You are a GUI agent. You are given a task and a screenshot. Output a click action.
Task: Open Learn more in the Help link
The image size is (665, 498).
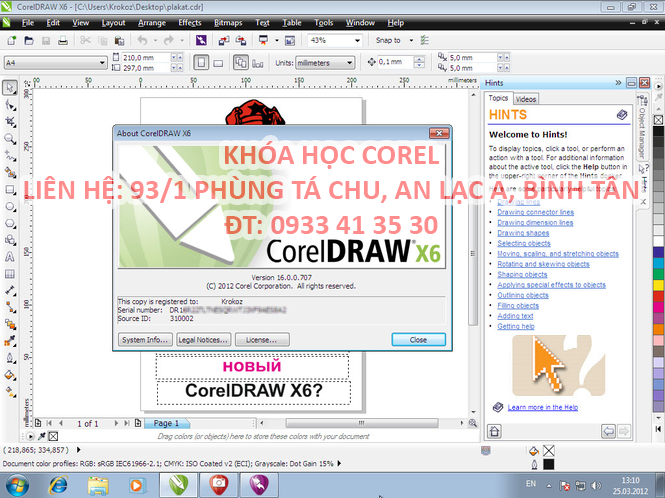tap(542, 407)
